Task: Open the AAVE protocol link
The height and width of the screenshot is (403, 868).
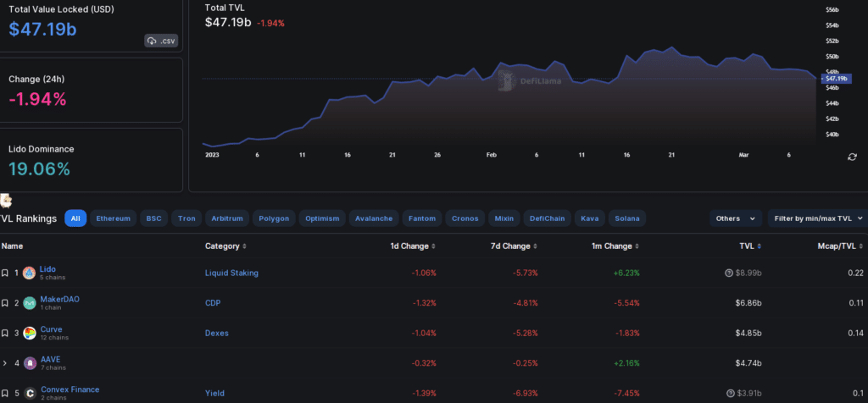Action: pos(50,359)
